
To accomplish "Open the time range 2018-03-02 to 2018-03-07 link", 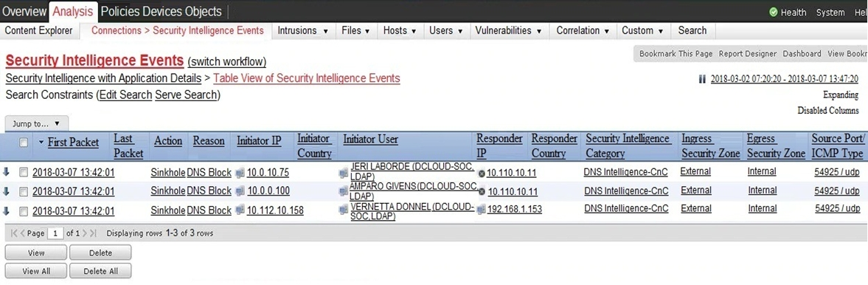I will click(x=785, y=79).
